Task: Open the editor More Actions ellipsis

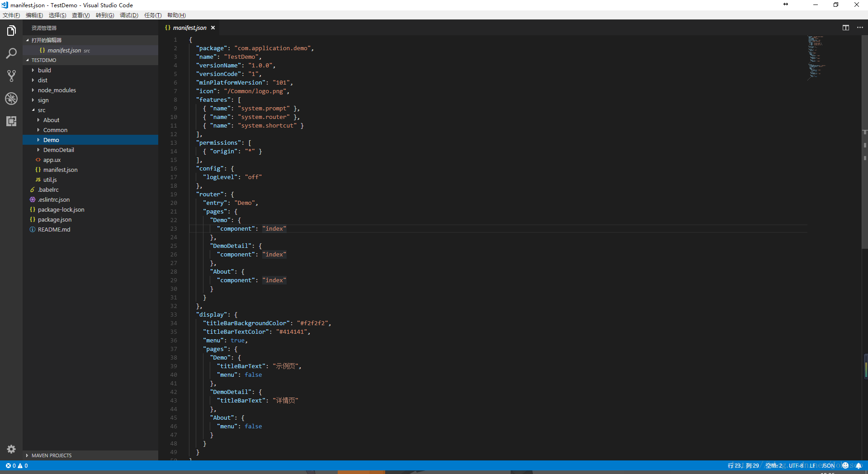Action: [x=860, y=28]
